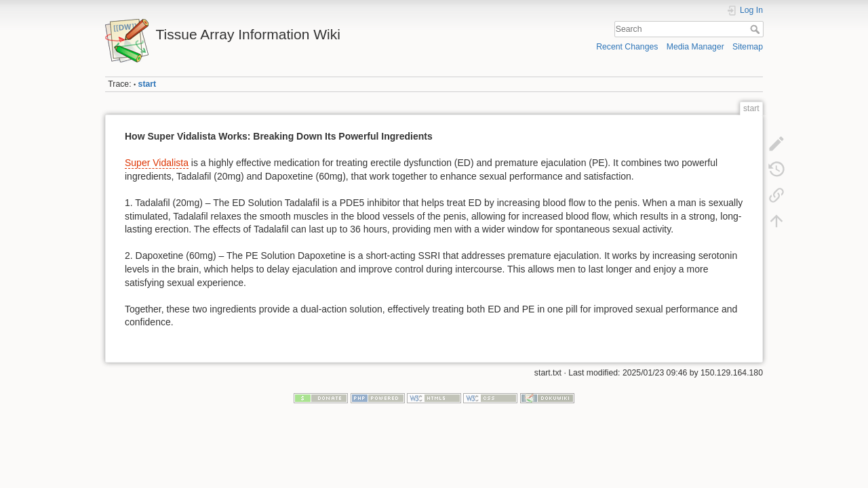Click the start breadcrumb link
Screen dimensions: 868x488
pos(147,84)
